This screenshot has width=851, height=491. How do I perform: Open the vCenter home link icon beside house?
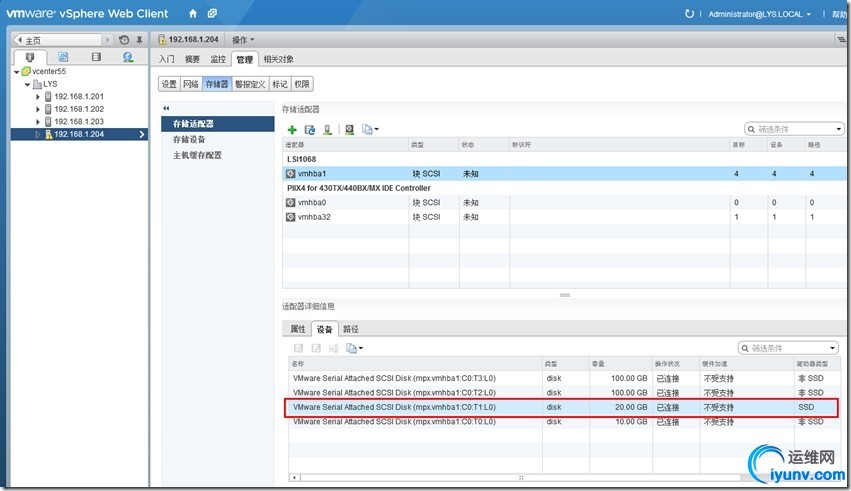click(212, 14)
